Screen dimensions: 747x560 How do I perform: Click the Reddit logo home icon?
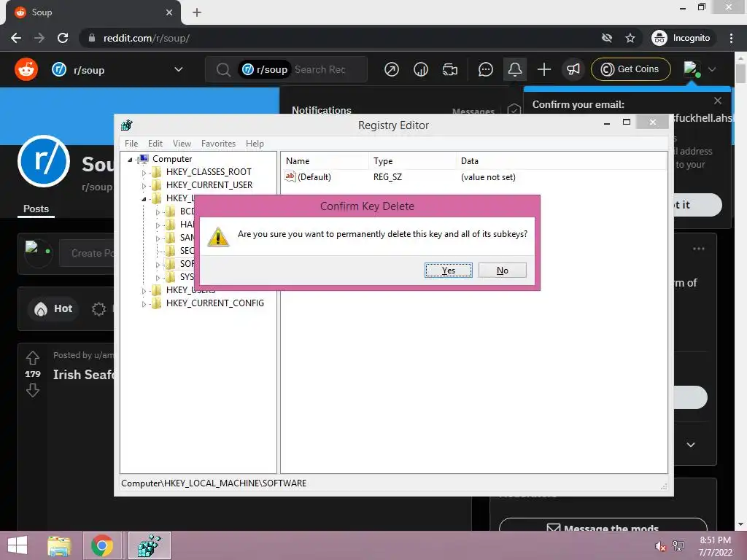pos(26,69)
